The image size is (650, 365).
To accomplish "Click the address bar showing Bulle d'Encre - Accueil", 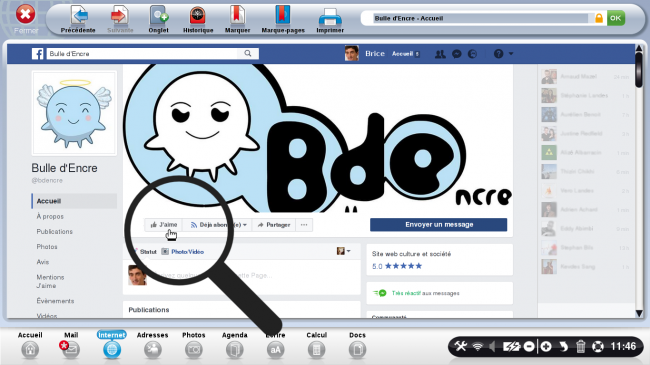I will pos(480,18).
